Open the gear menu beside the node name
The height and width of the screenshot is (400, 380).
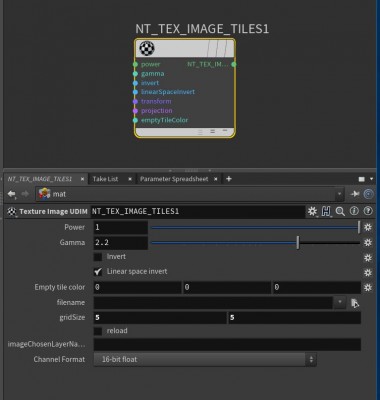[x=312, y=211]
